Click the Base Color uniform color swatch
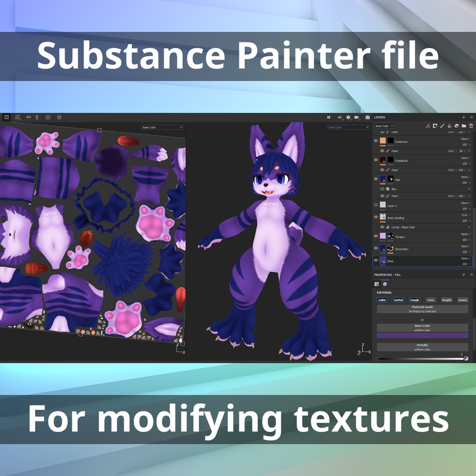The width and height of the screenshot is (476, 476). coord(423,335)
